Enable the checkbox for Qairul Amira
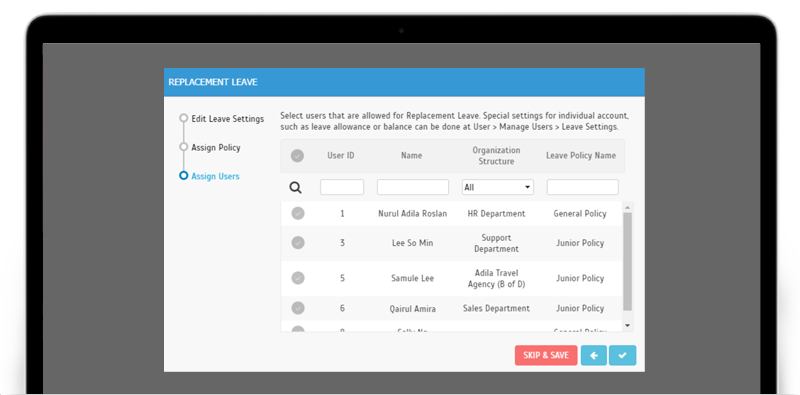Image resolution: width=800 pixels, height=395 pixels. click(x=298, y=308)
